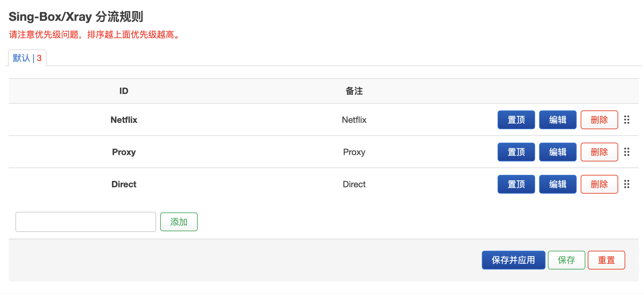Edit the Proxy rule (编辑)
The image size is (644, 294).
coord(558,152)
